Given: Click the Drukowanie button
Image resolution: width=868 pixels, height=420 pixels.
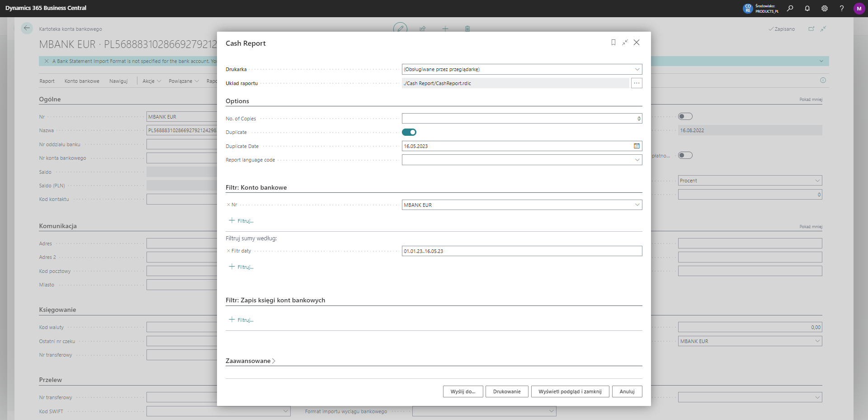Looking at the screenshot, I should point(506,391).
